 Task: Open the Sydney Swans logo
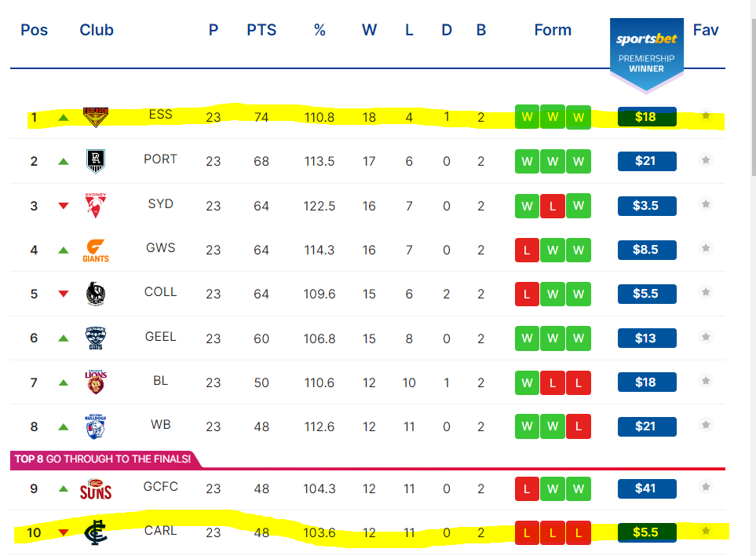coord(96,206)
